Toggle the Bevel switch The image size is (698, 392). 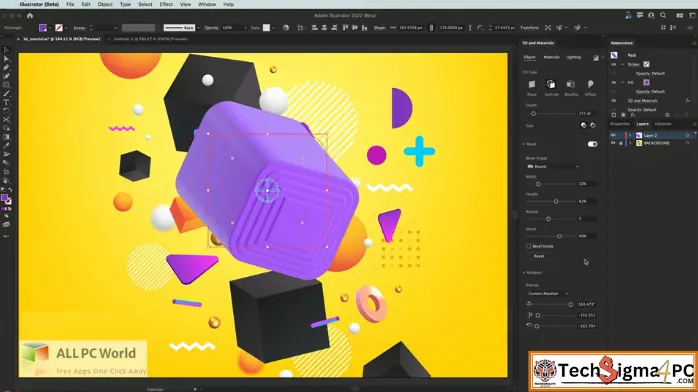(x=592, y=144)
